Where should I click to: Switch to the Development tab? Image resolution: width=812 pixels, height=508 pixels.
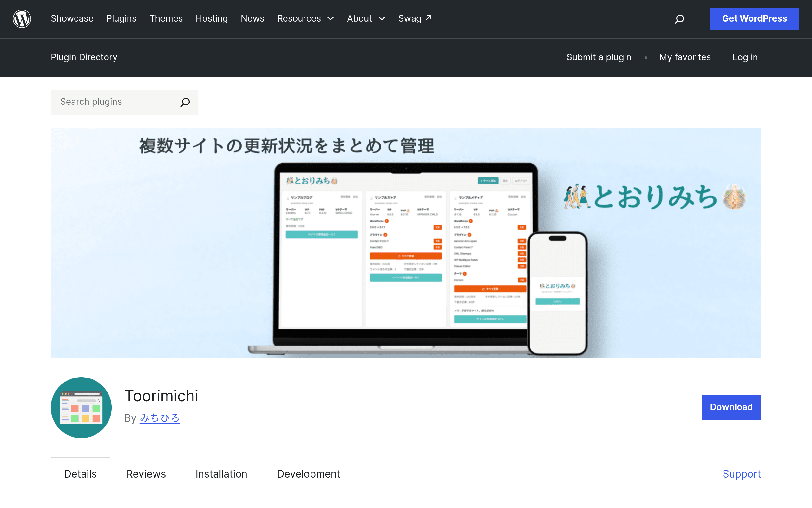click(x=309, y=474)
